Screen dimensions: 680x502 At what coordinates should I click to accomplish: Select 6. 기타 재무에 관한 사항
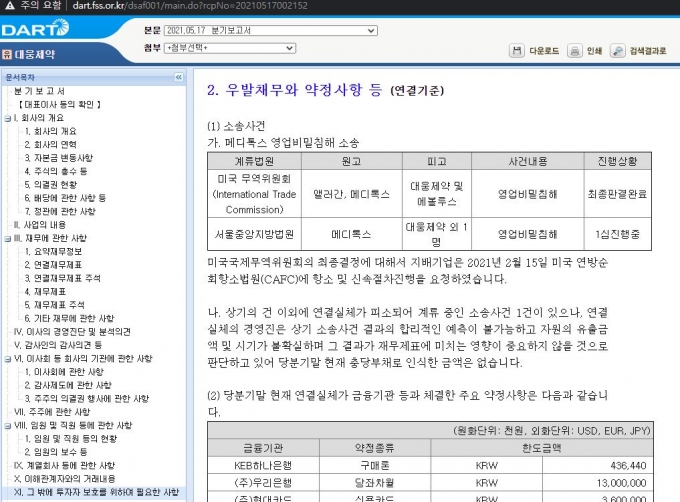69,319
